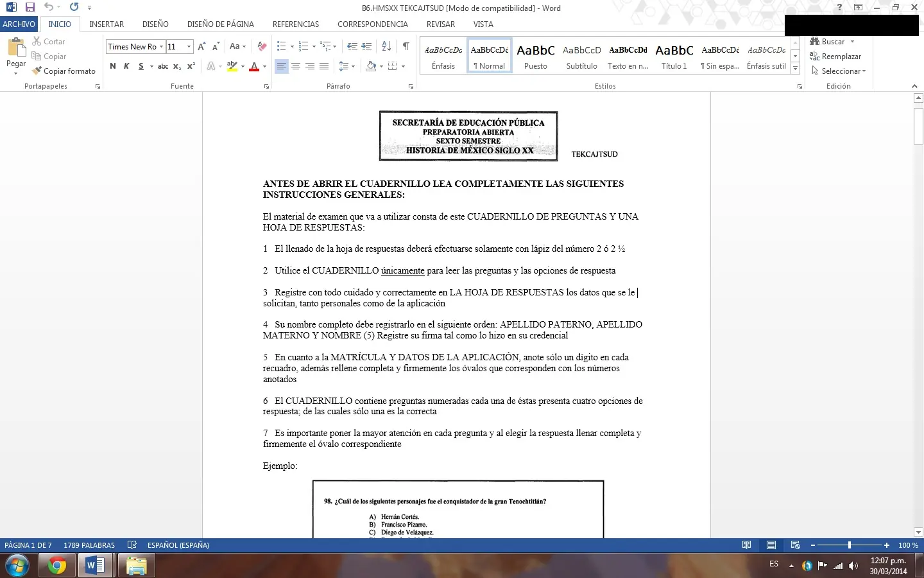The height and width of the screenshot is (578, 924).
Task: Center align the paragraph
Action: [296, 66]
